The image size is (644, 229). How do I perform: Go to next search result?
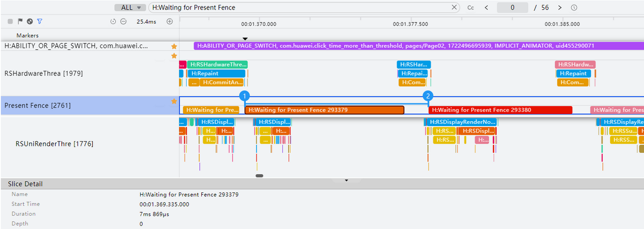tap(560, 8)
